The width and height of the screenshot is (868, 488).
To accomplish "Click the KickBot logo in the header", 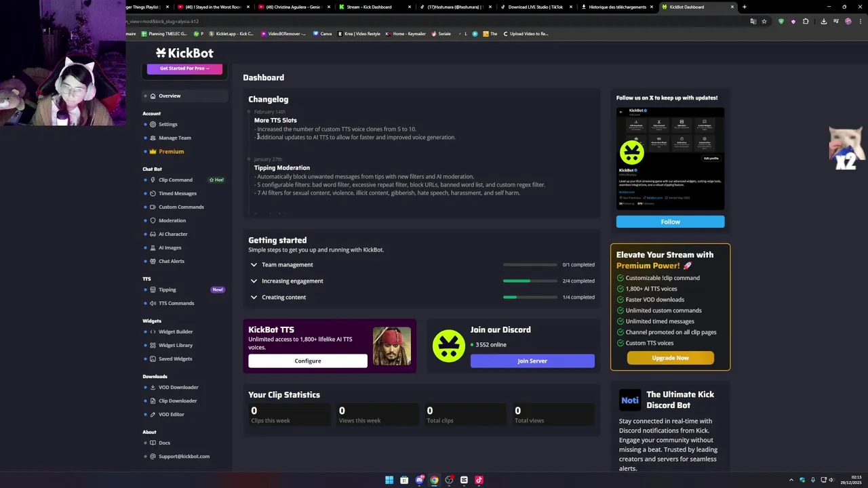I will coord(184,53).
